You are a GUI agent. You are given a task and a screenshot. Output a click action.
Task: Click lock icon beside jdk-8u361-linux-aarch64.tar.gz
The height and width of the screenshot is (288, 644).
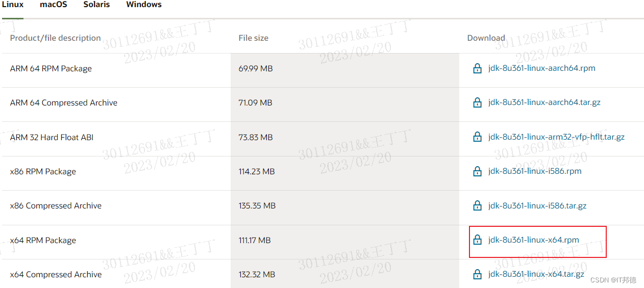pyautogui.click(x=477, y=102)
